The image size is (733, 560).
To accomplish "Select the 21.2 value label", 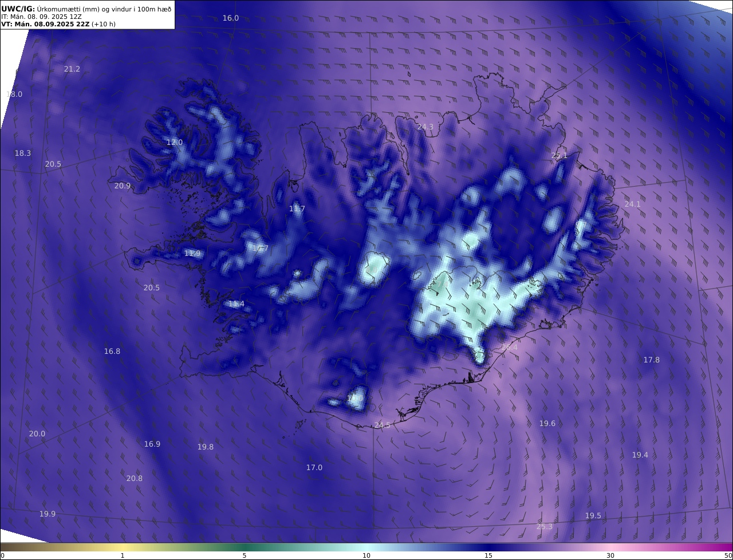I will click(72, 69).
